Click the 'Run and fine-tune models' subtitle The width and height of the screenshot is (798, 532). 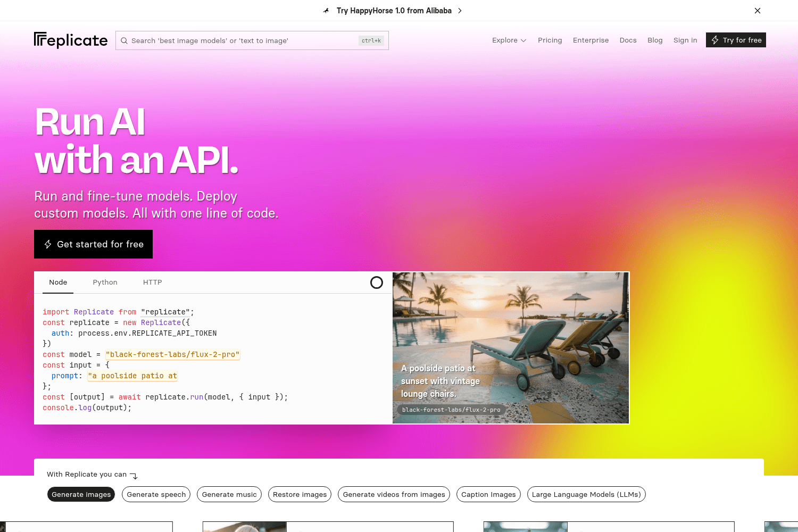(156, 205)
